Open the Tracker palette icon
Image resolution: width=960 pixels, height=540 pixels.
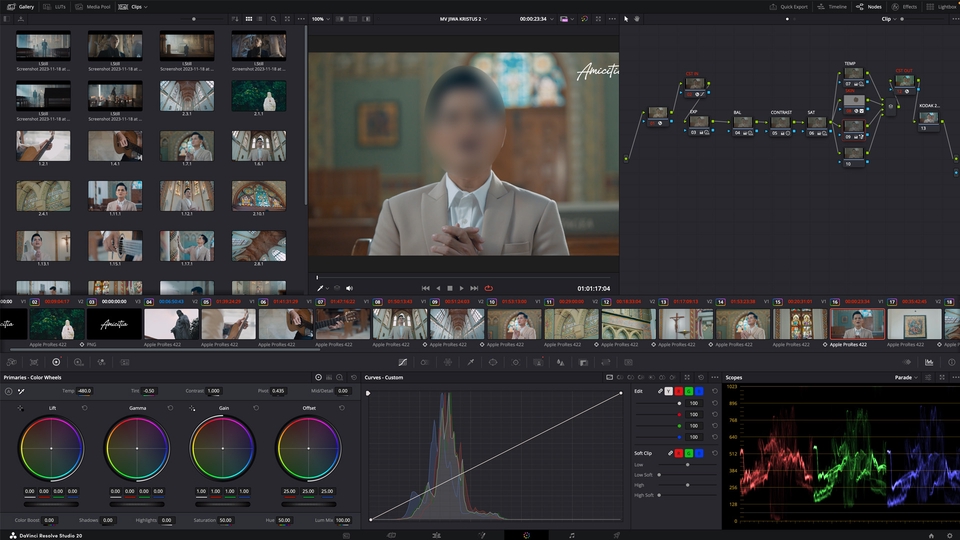click(x=516, y=362)
